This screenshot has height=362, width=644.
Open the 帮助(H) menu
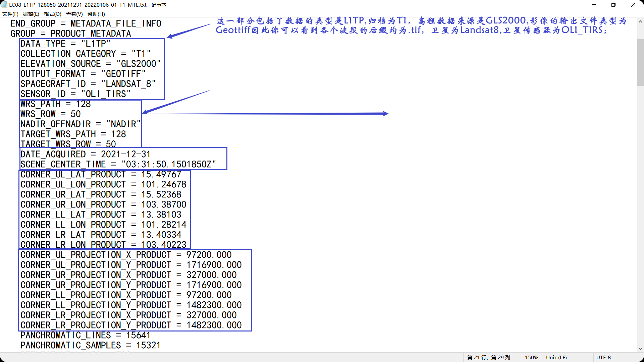coord(96,14)
